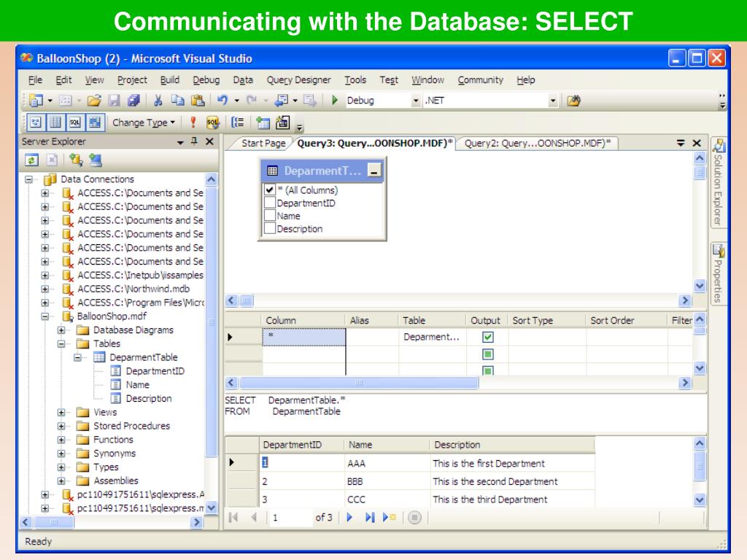Collapse the BalloonShop.mdf node
747x560 pixels.
(x=44, y=316)
